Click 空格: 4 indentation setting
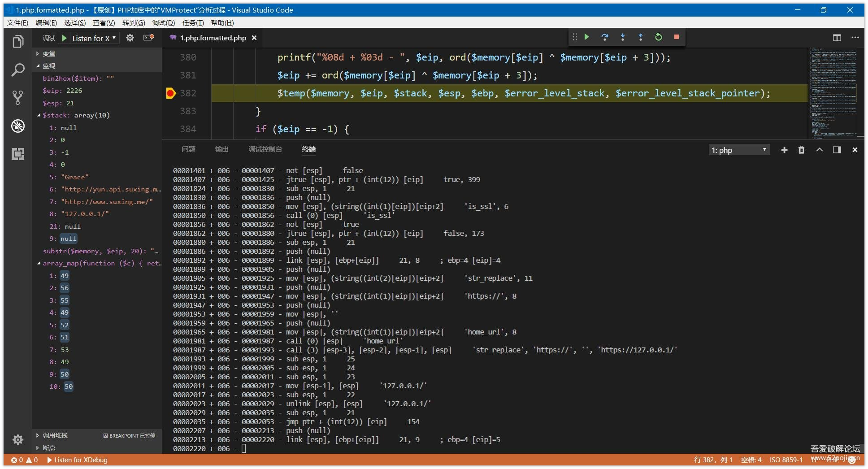 click(x=751, y=460)
